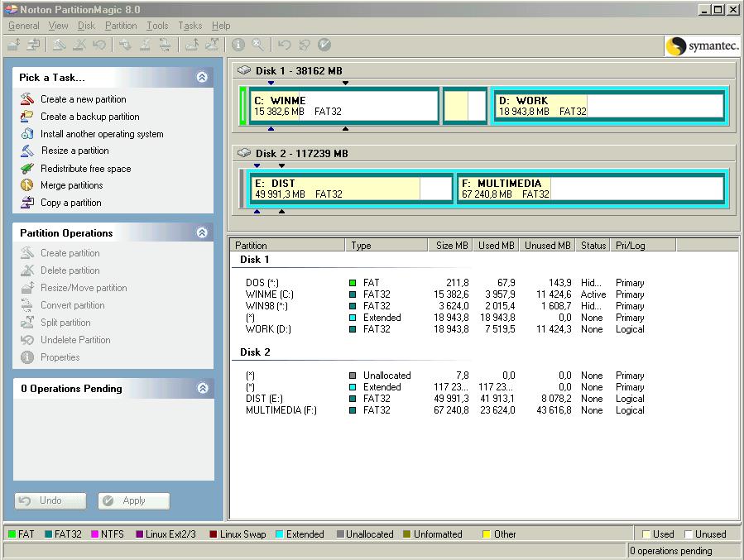Open the Resize a partition task
The image size is (744, 560).
pos(74,151)
